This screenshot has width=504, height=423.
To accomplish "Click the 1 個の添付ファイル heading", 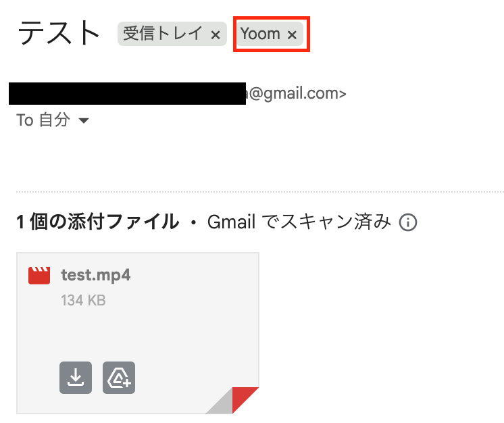I will coord(97,222).
